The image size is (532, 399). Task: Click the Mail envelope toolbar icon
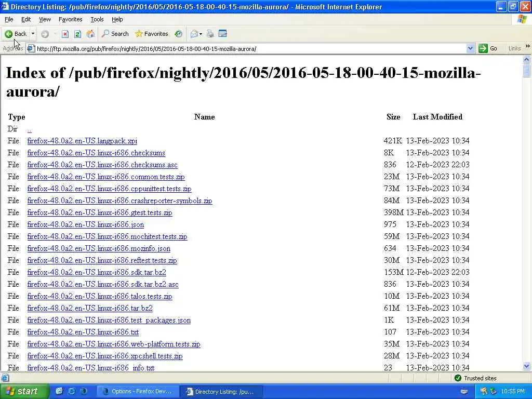coord(194,34)
